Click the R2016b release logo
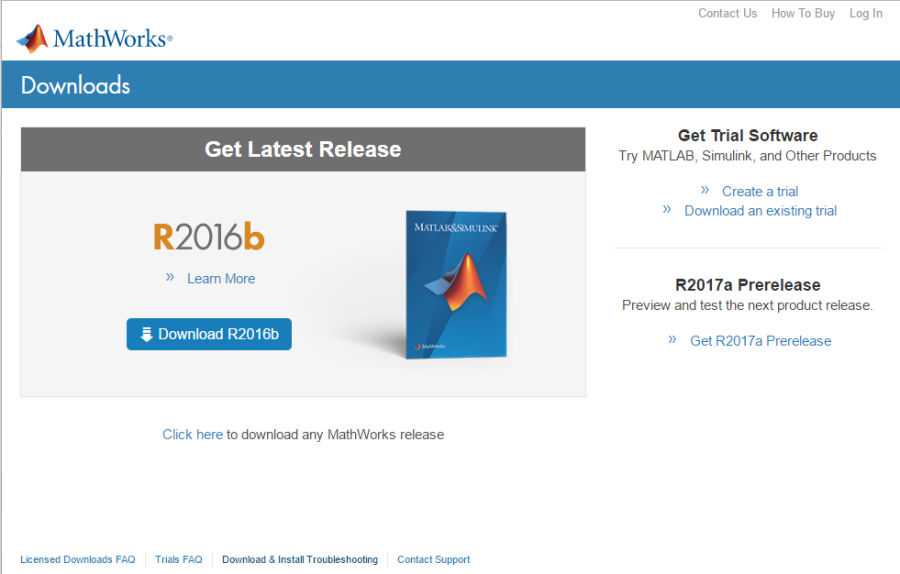The width and height of the screenshot is (900, 574). coord(209,236)
